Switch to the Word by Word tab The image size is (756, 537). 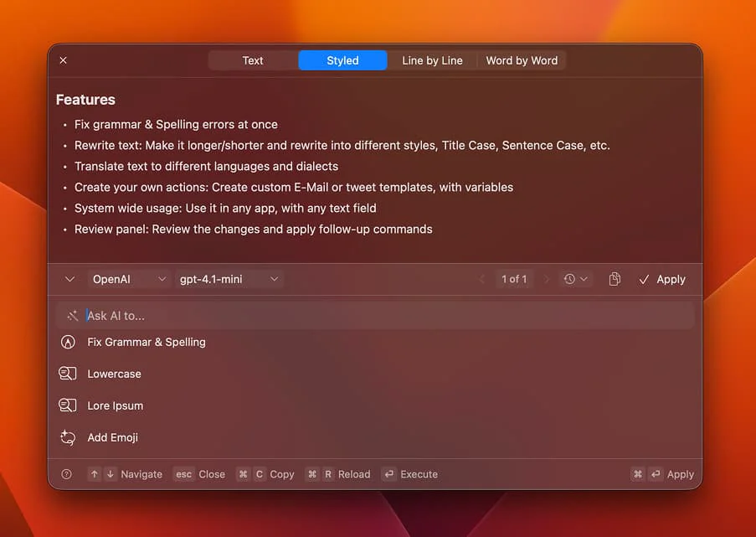pos(522,60)
